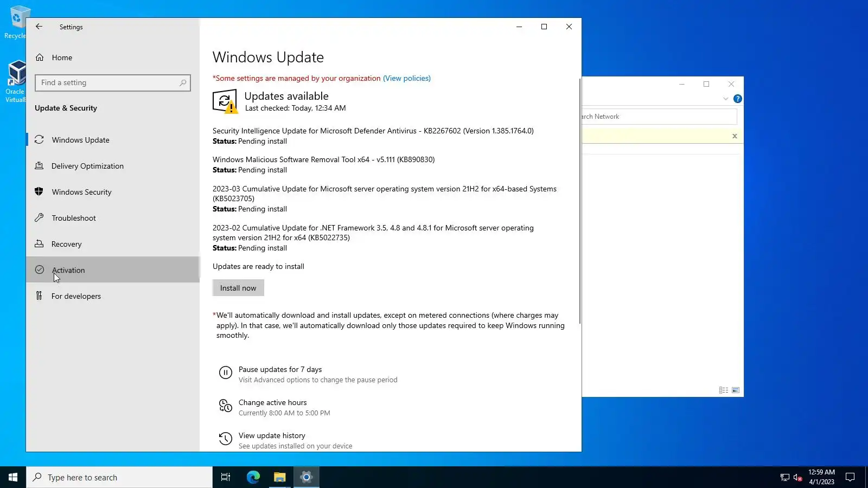Viewport: 868px width, 488px height.
Task: Select the Windows Security shield icon
Action: (39, 192)
